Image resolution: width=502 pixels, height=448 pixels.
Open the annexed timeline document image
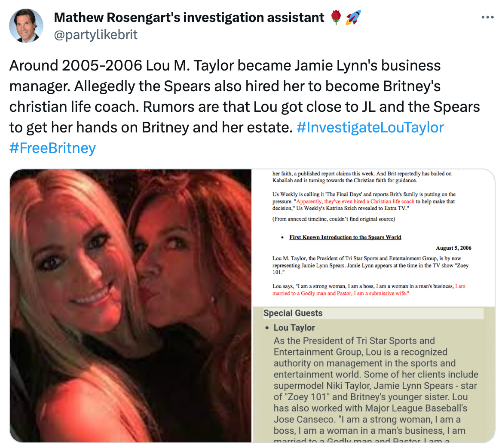(373, 238)
